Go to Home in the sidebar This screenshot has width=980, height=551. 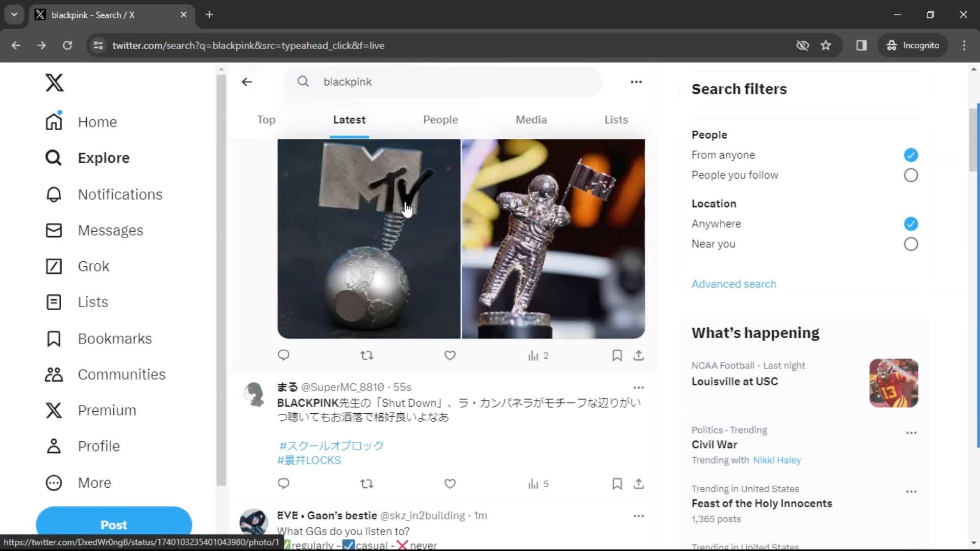82,122
